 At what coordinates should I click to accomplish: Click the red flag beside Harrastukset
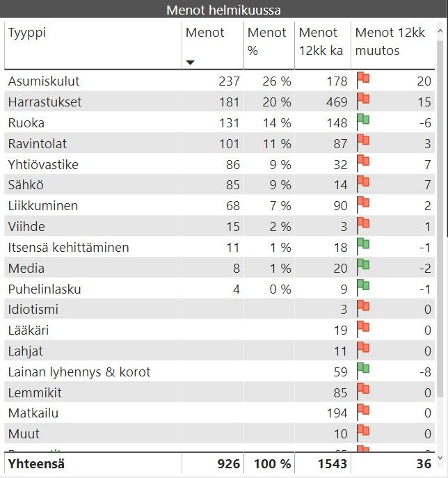click(x=362, y=101)
